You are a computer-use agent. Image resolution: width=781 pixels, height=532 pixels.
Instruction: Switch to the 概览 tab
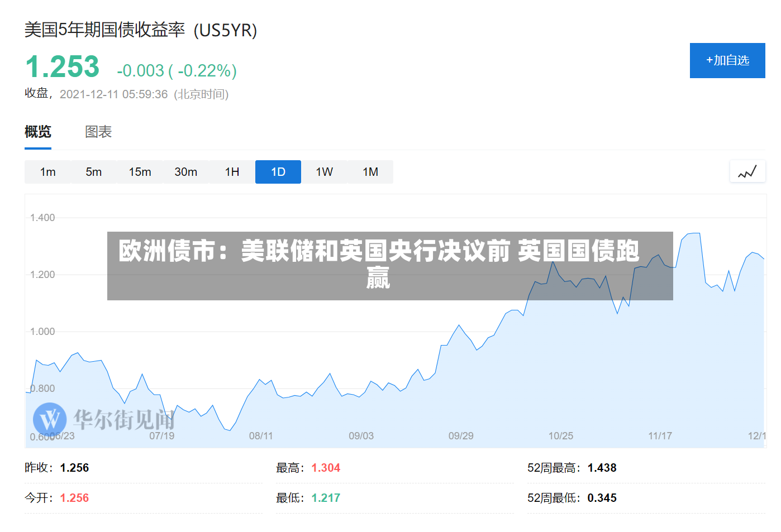click(38, 132)
